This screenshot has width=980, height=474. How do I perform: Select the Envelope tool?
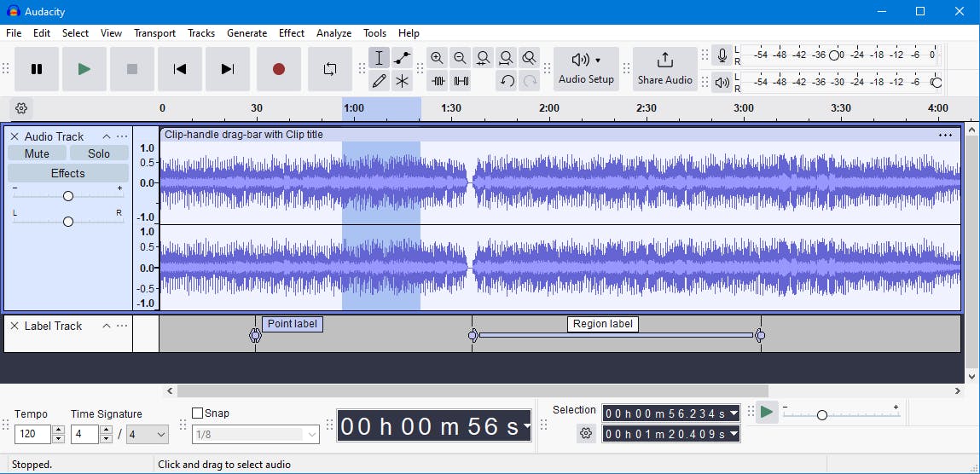pyautogui.click(x=402, y=58)
